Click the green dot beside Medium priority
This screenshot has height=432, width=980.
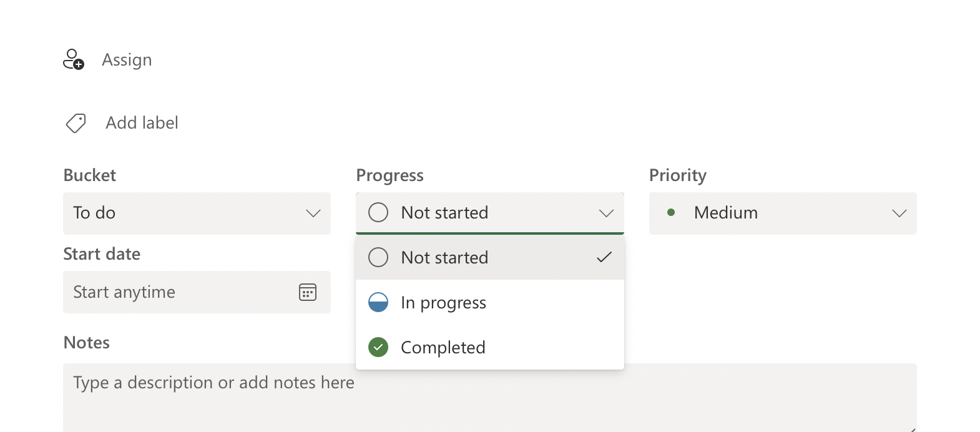pyautogui.click(x=672, y=212)
